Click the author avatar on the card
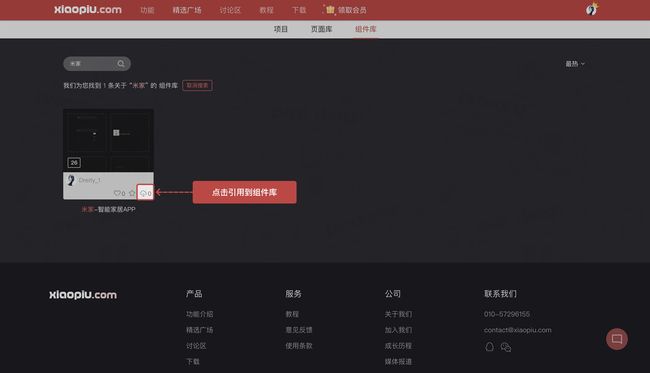Screen dimensions: 650x373 click(71, 180)
